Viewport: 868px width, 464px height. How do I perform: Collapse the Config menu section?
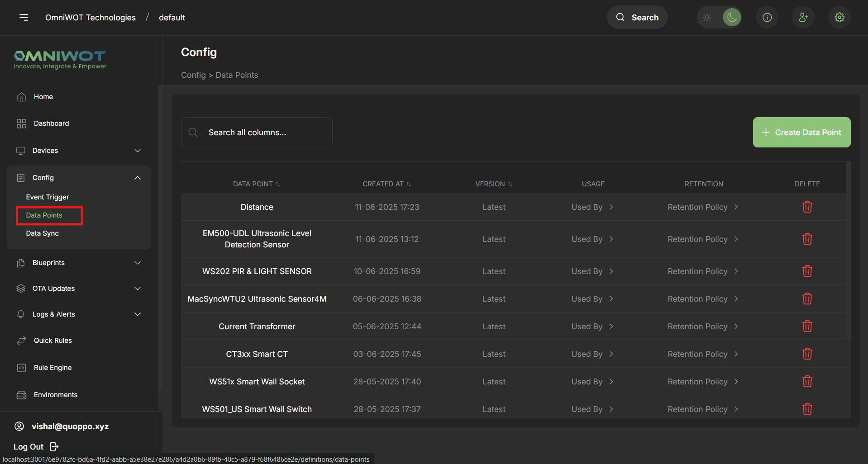(x=137, y=177)
